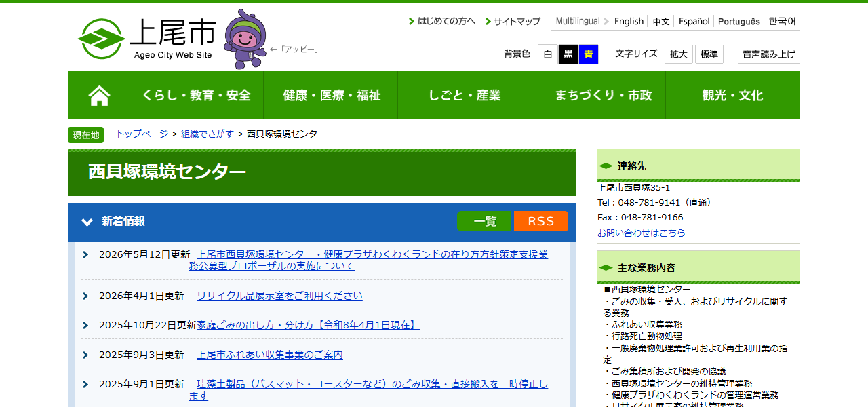The image size is (868, 407).
Task: Open まちづくり・市政 menu
Action: [599, 95]
